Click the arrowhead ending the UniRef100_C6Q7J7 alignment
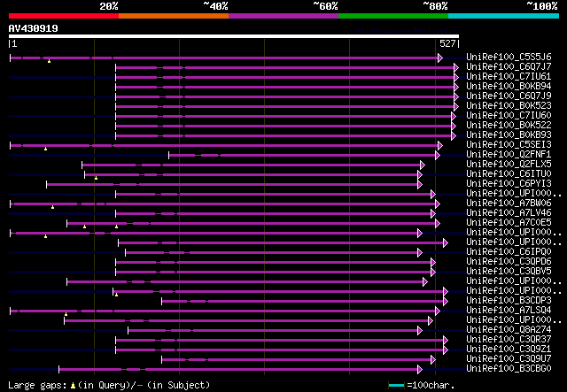This screenshot has width=567, height=392. click(456, 67)
